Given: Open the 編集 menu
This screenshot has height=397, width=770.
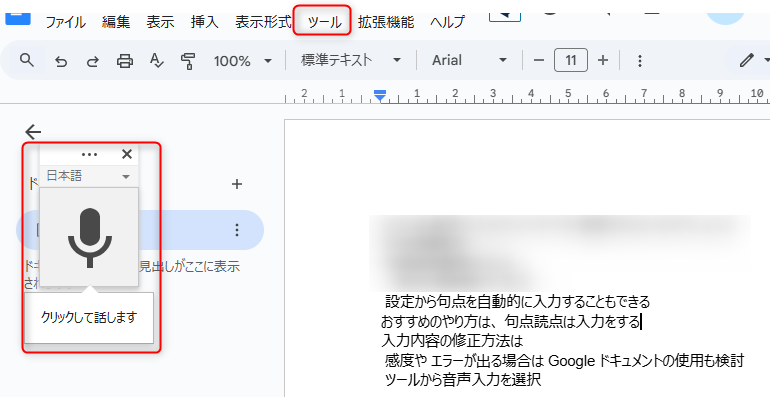Looking at the screenshot, I should click(116, 22).
